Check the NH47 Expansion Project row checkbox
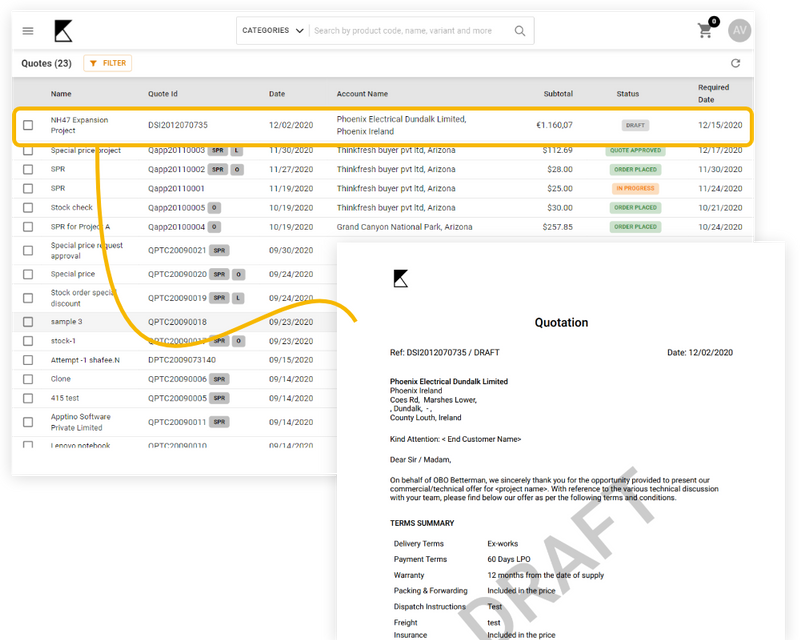The image size is (800, 640). click(x=28, y=124)
